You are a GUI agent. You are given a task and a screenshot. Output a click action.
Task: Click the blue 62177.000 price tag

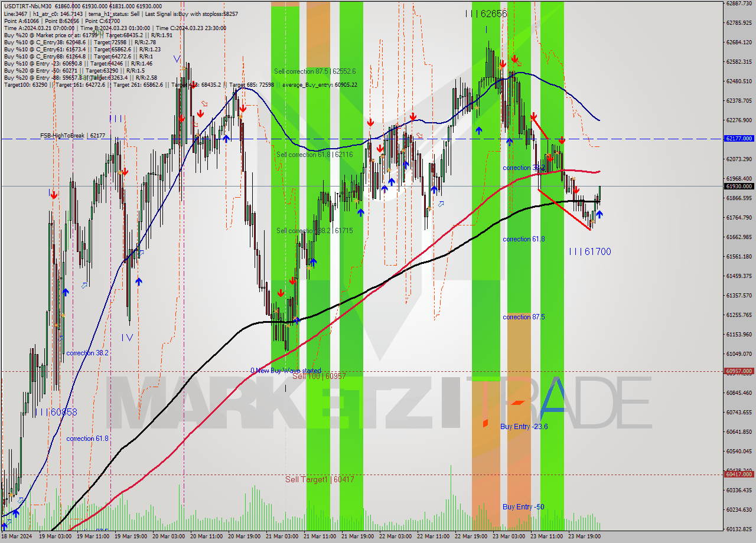(x=738, y=138)
